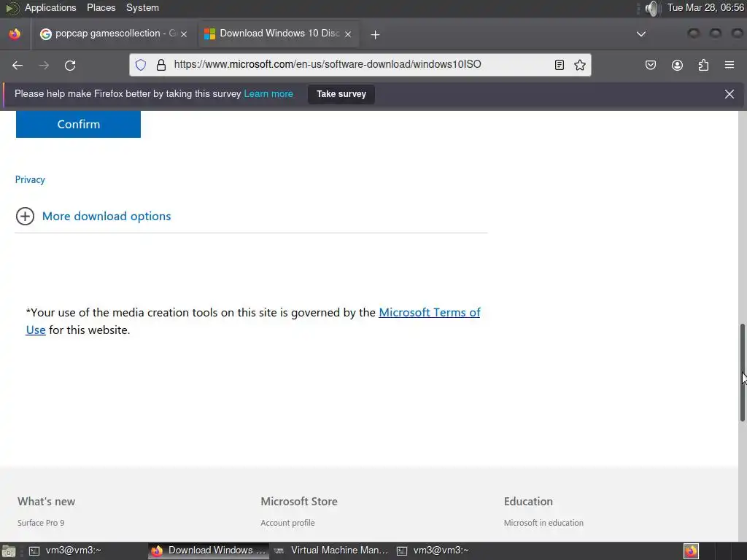This screenshot has width=747, height=560.
Task: Open a new tab with plus icon
Action: (x=376, y=34)
